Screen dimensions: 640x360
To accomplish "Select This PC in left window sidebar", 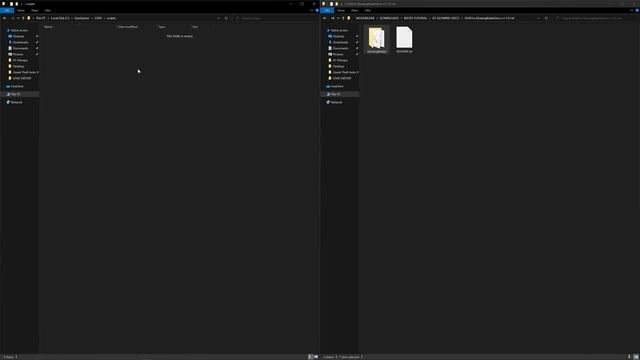I will 16,94.
